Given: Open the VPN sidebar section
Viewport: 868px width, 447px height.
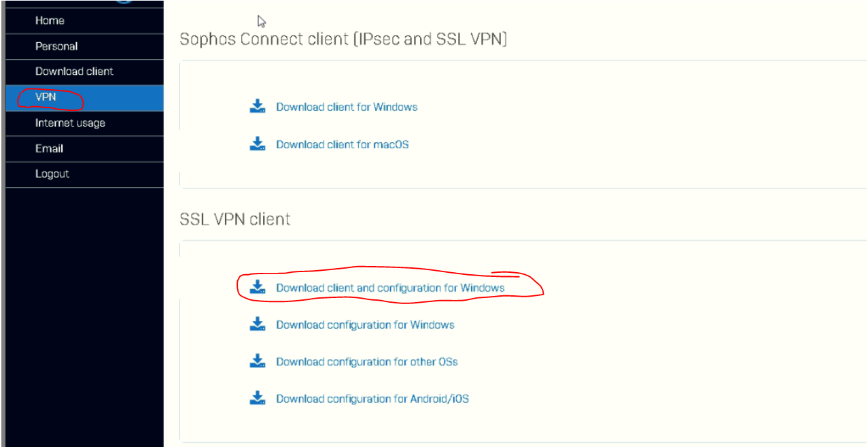Looking at the screenshot, I should tap(46, 97).
